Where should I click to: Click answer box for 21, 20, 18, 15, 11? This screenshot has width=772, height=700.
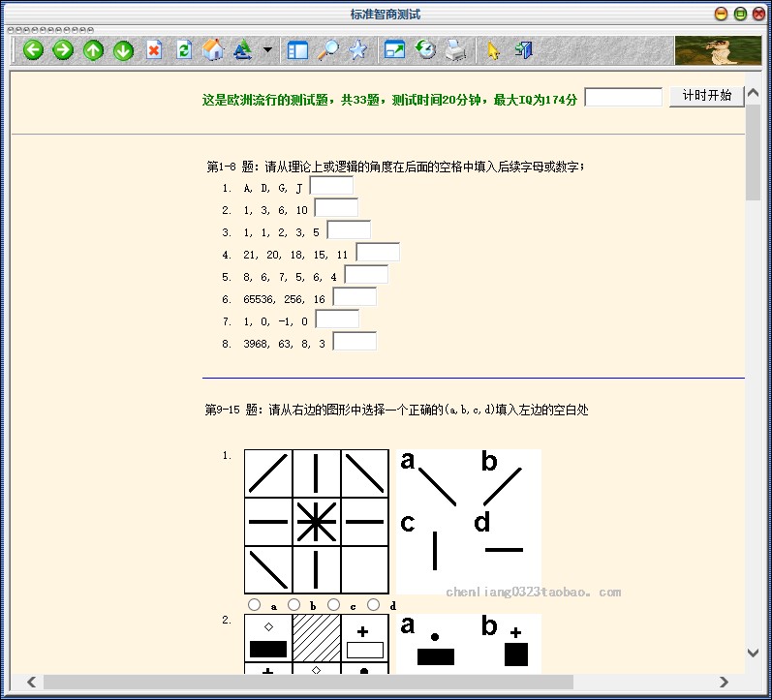pos(378,252)
